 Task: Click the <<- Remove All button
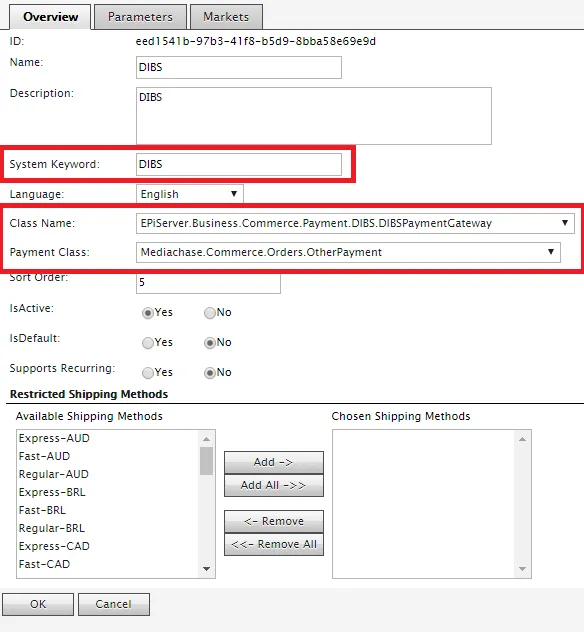click(274, 545)
